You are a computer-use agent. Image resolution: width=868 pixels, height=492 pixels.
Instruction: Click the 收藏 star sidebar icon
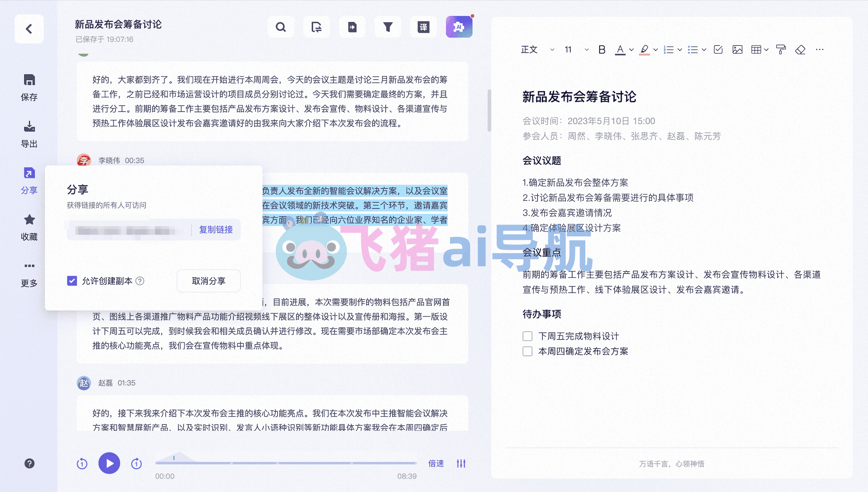coord(29,227)
